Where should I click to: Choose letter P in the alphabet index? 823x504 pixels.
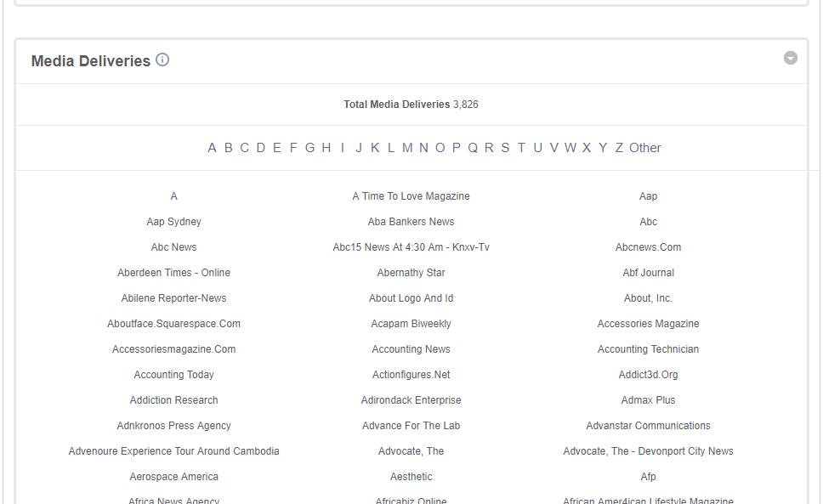(457, 148)
